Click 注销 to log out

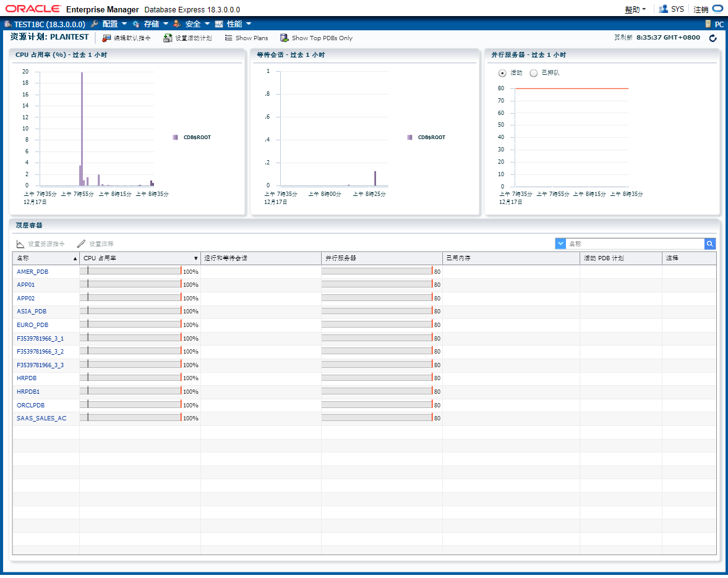click(x=701, y=9)
